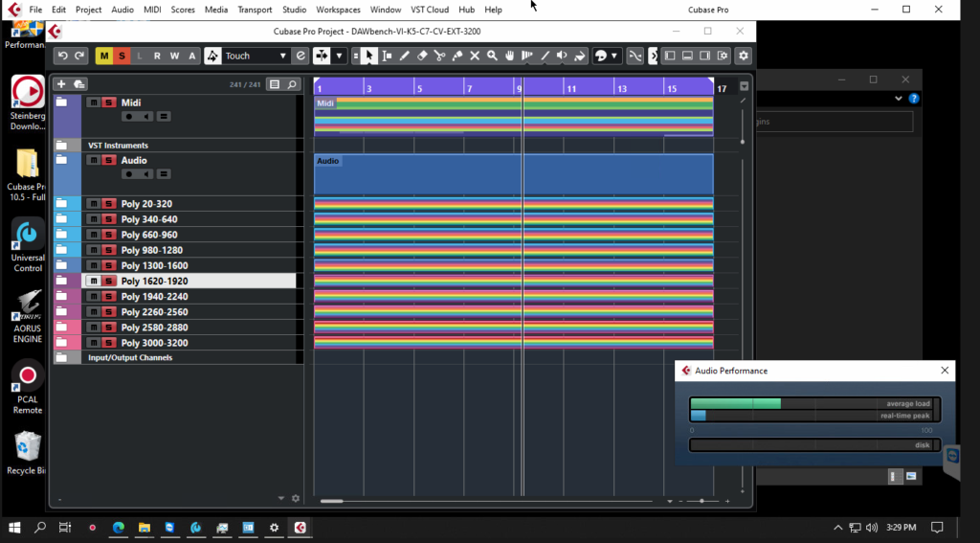Toggle Listen L button in toolbar

140,56
